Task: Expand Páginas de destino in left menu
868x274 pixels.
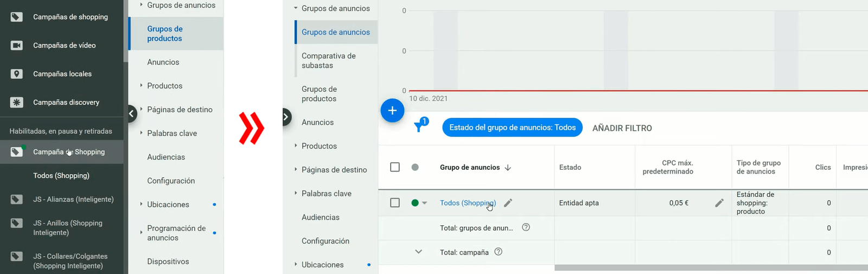Action: 141,109
